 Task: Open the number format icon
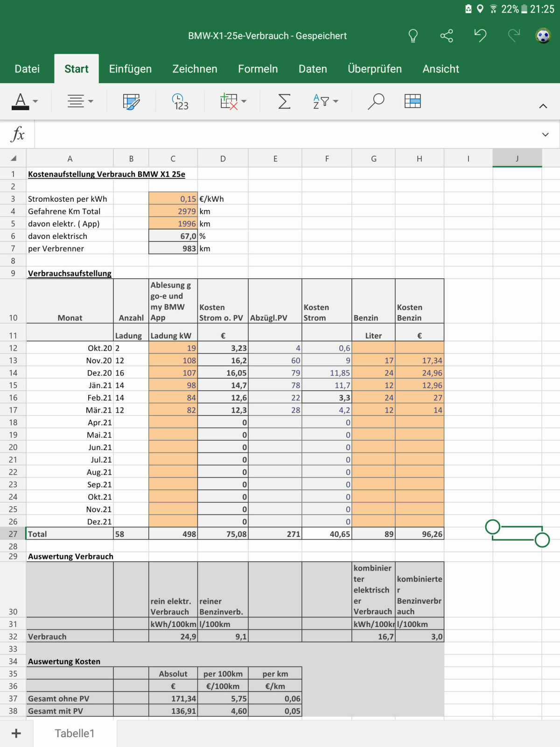[x=180, y=101]
